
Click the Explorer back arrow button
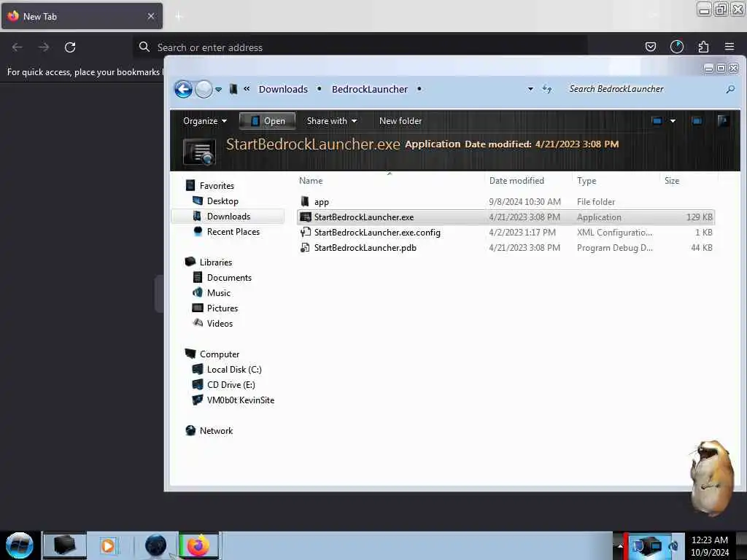click(x=183, y=89)
